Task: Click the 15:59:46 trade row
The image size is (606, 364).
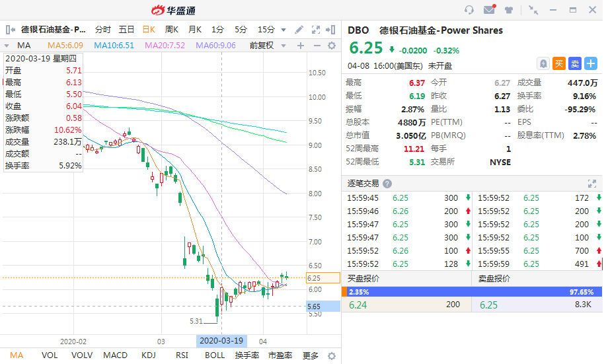Action: 407,211
